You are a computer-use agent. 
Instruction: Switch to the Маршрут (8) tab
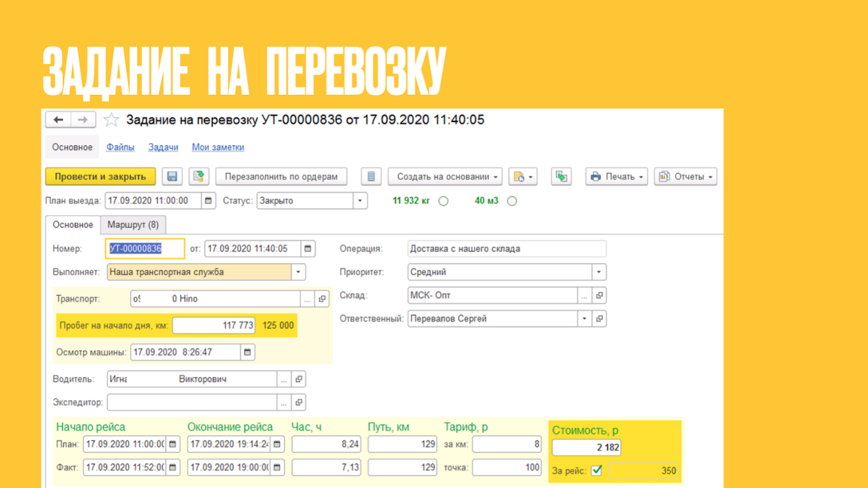click(133, 225)
